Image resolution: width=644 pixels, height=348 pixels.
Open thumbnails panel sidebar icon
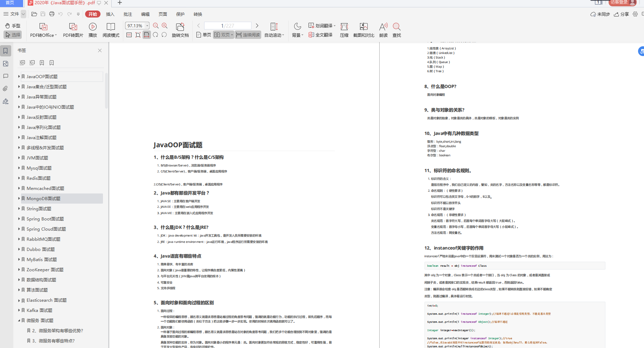pos(6,63)
